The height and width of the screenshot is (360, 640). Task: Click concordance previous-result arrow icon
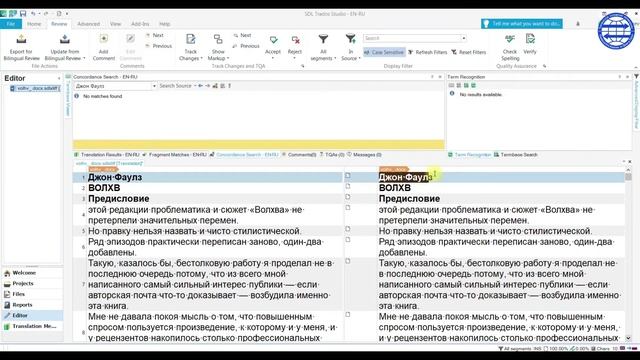coord(200,86)
